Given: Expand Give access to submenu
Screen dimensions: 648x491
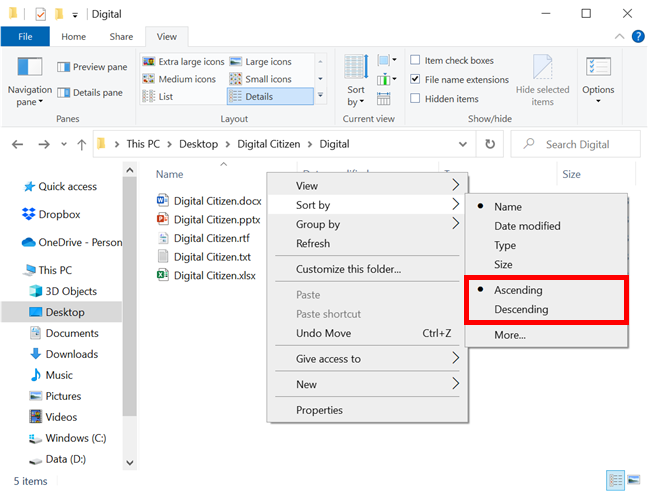Looking at the screenshot, I should pos(367,359).
